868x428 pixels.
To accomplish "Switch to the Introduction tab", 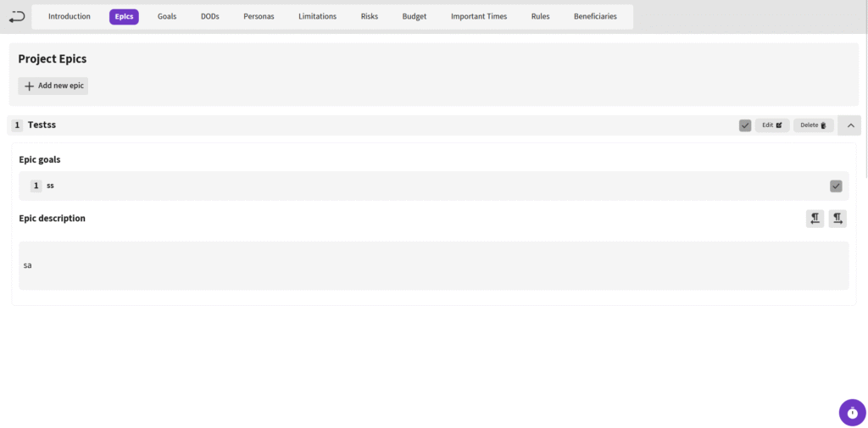I will [70, 17].
